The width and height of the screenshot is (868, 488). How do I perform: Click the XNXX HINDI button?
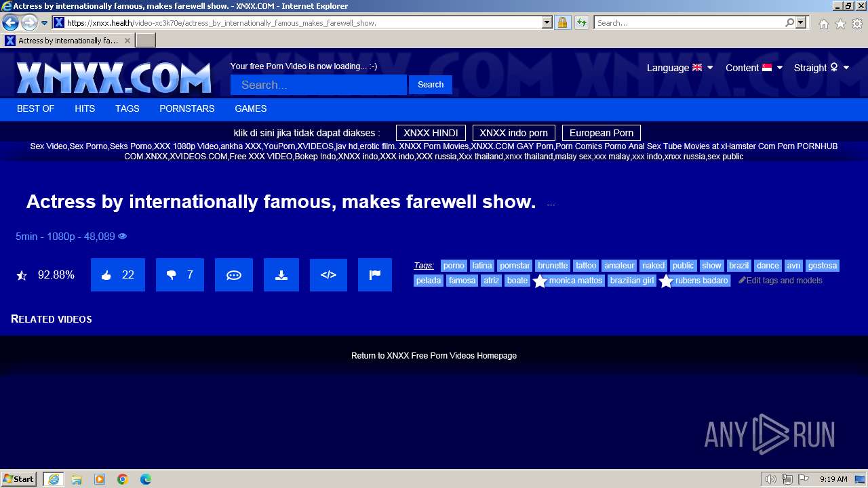pos(431,133)
